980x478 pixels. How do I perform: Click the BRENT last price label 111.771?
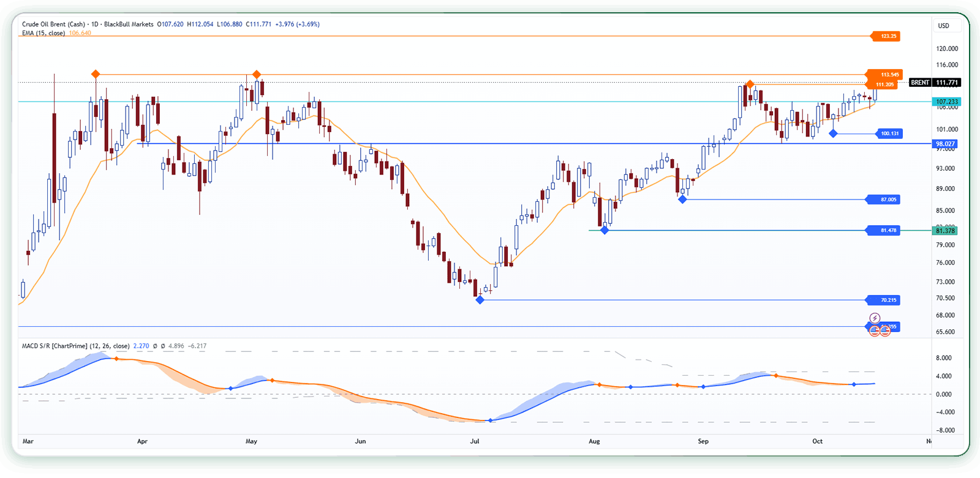point(935,83)
